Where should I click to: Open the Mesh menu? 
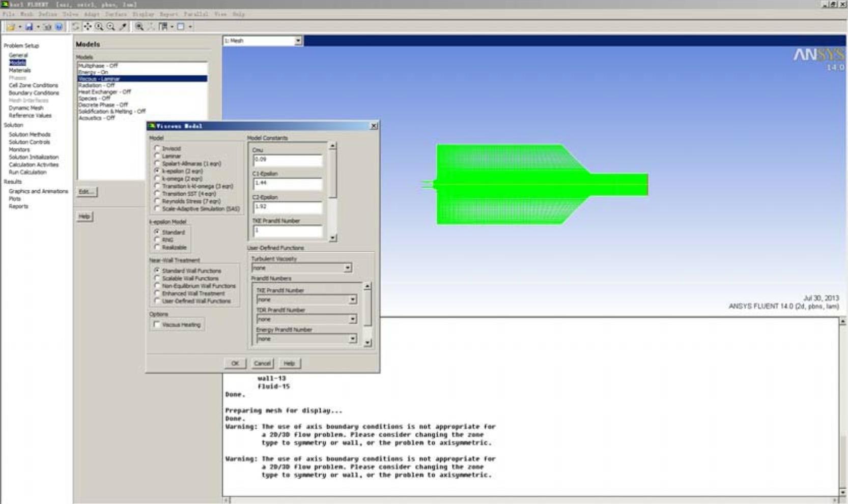coord(26,14)
